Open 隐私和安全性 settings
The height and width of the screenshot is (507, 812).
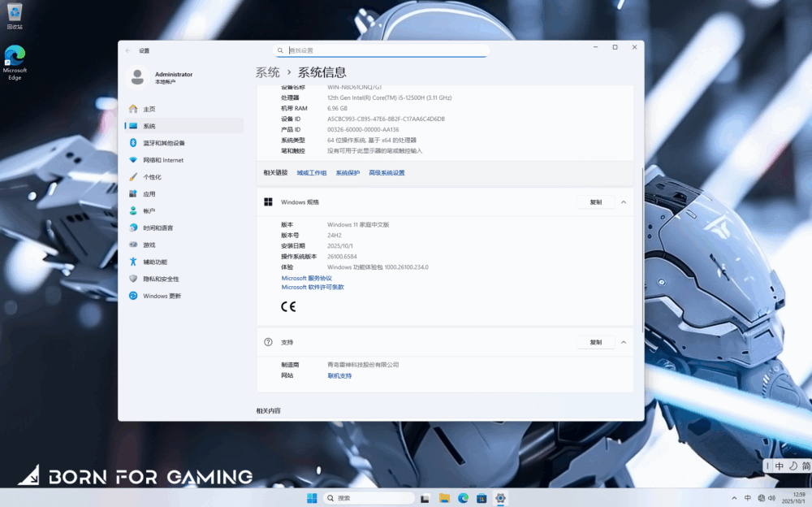162,279
